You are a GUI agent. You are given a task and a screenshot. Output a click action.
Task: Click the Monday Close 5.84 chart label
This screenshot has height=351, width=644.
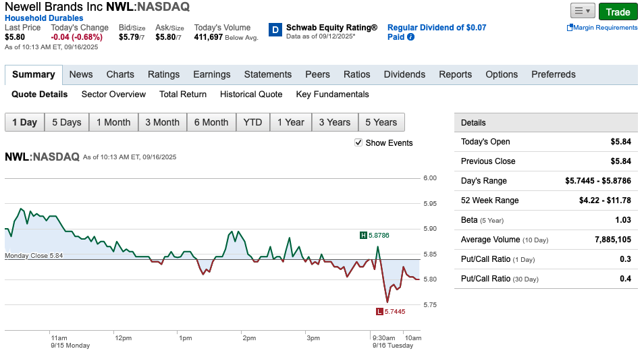(x=34, y=255)
